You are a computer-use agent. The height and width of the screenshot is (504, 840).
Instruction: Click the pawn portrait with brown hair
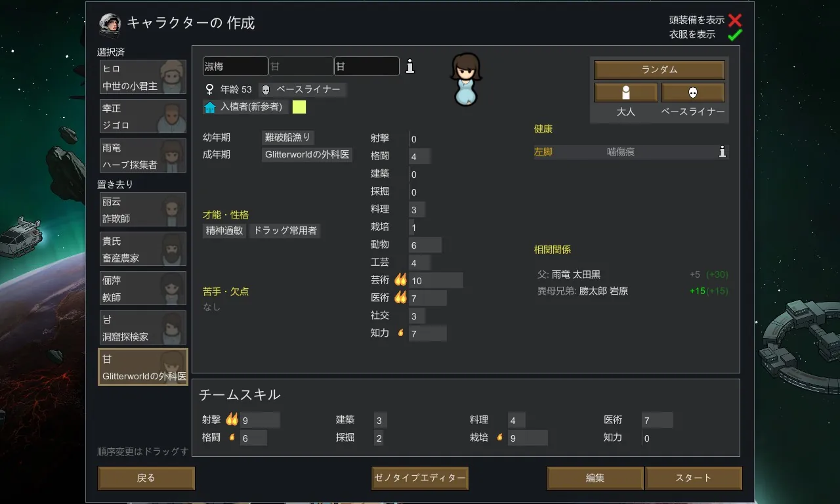(467, 79)
